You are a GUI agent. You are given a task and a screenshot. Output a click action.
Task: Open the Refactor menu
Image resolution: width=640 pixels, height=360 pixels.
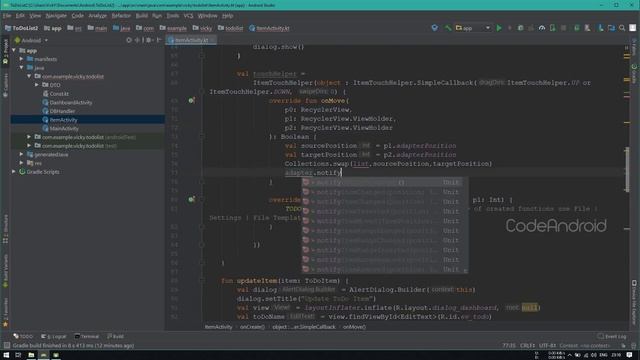pos(121,16)
